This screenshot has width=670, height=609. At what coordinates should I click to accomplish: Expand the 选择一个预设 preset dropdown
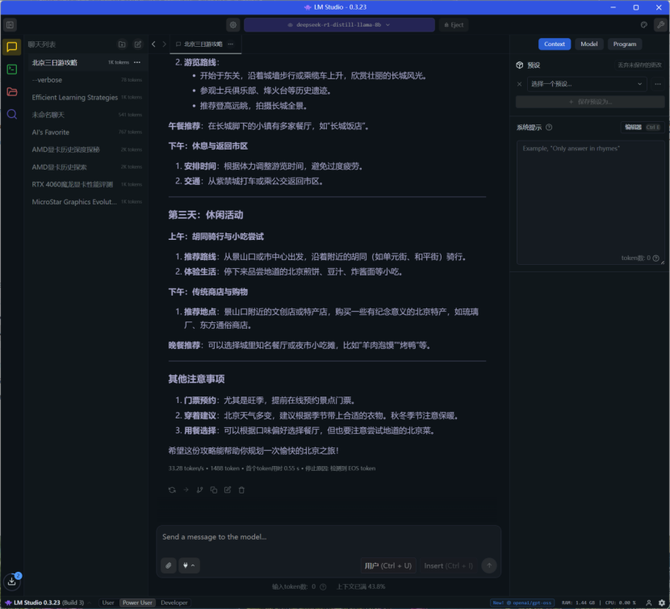tap(586, 84)
